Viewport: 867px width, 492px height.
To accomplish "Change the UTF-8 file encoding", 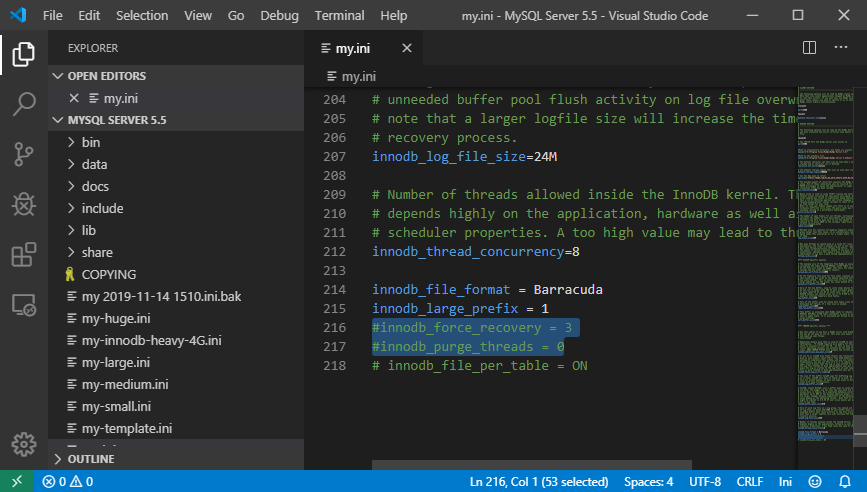I will click(704, 481).
